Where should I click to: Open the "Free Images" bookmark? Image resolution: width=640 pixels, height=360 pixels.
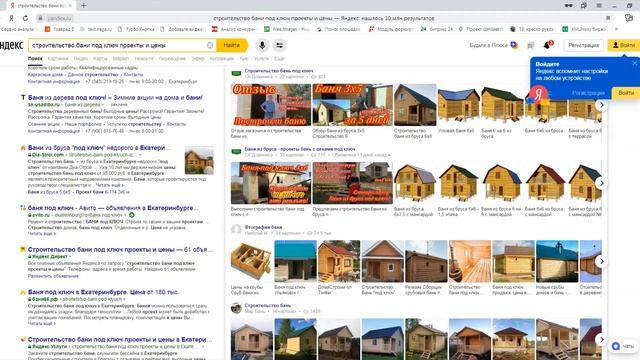(287, 29)
